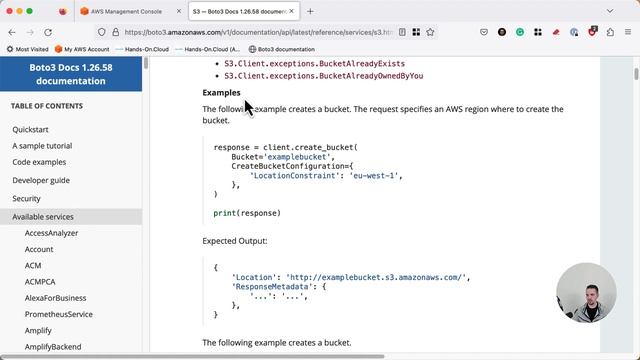Click the TABLE OF CONTENTS heading
Viewport: 640px width, 360px height.
47,106
